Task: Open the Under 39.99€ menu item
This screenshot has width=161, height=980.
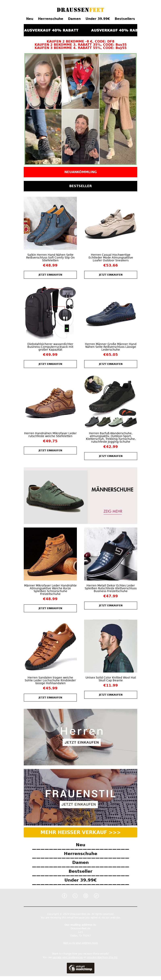Action: pyautogui.click(x=98, y=19)
